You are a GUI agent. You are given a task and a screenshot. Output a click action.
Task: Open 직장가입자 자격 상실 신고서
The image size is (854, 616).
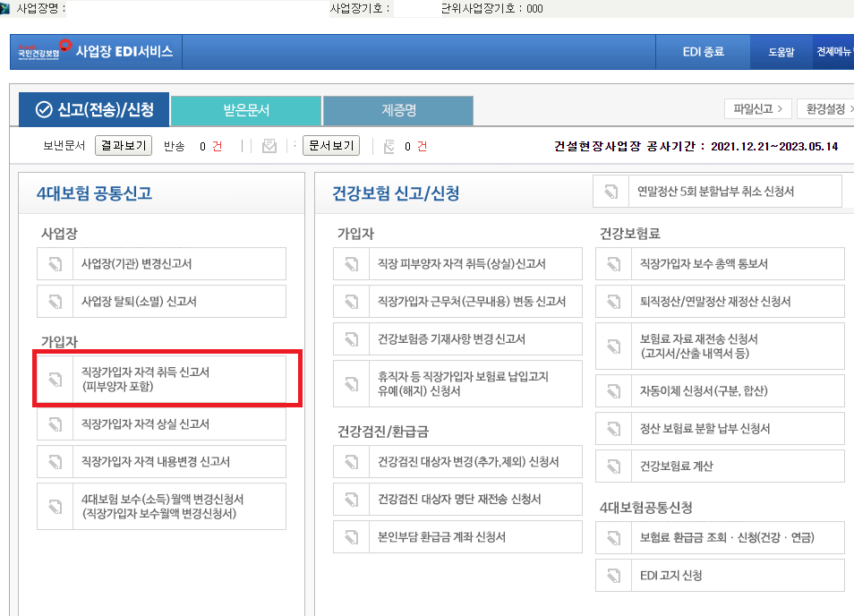click(161, 424)
